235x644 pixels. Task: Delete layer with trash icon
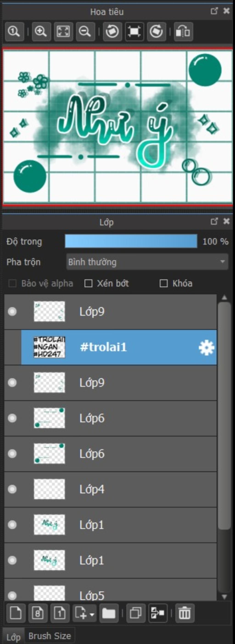pyautogui.click(x=185, y=613)
